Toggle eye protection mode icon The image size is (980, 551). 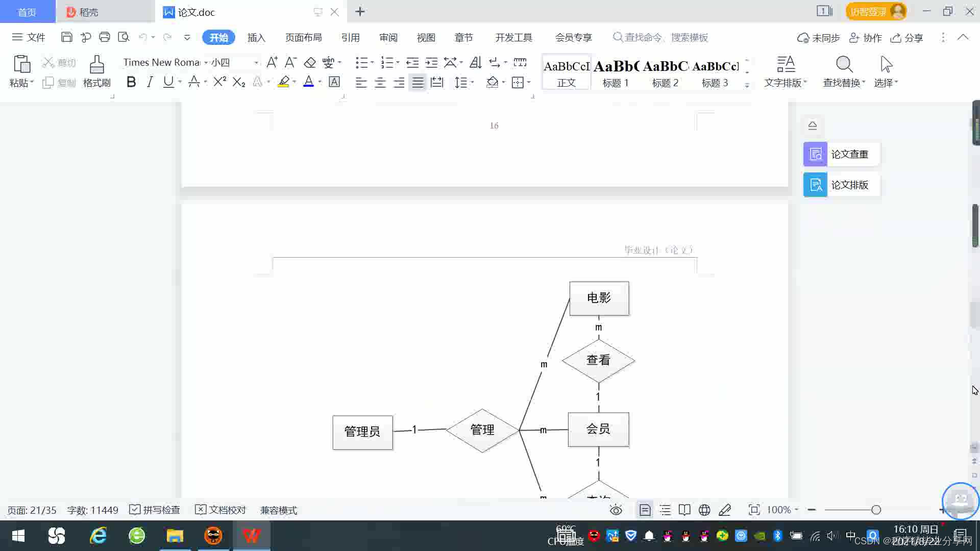[x=616, y=510]
